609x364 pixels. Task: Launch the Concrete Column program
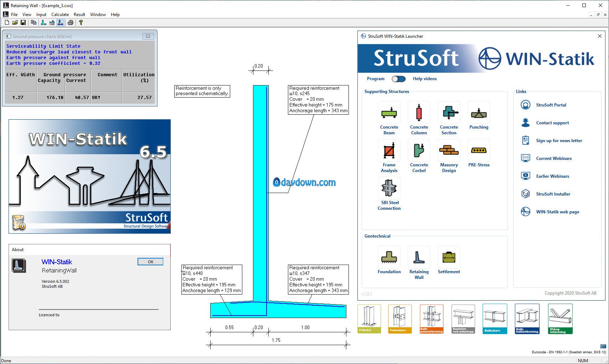coord(419,119)
